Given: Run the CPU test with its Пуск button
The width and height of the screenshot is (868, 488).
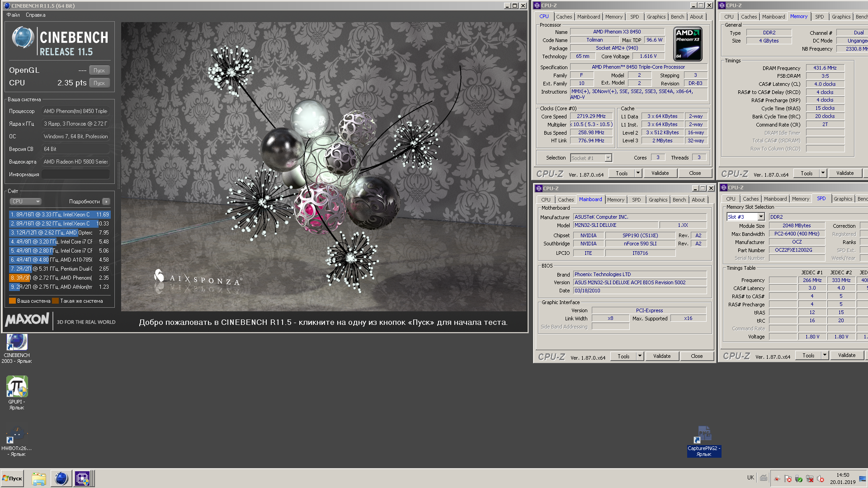Looking at the screenshot, I should click(99, 83).
